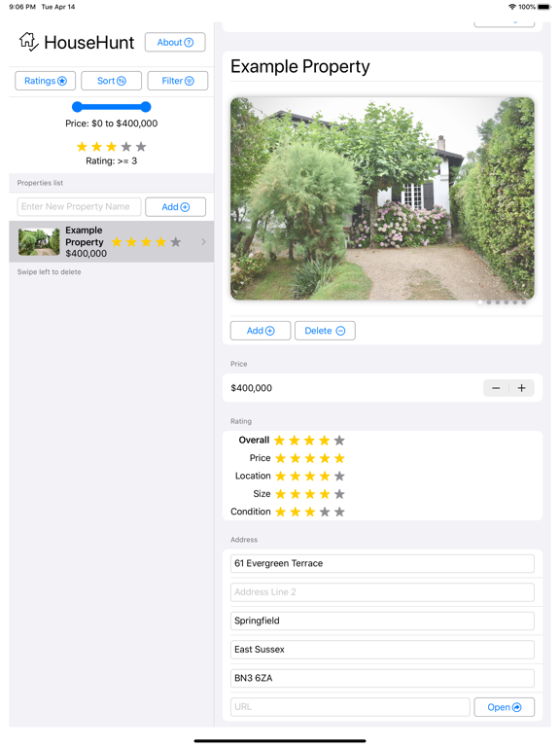Set filter rating to fourth star
Image resolution: width=560 pixels, height=747 pixels.
(x=126, y=147)
